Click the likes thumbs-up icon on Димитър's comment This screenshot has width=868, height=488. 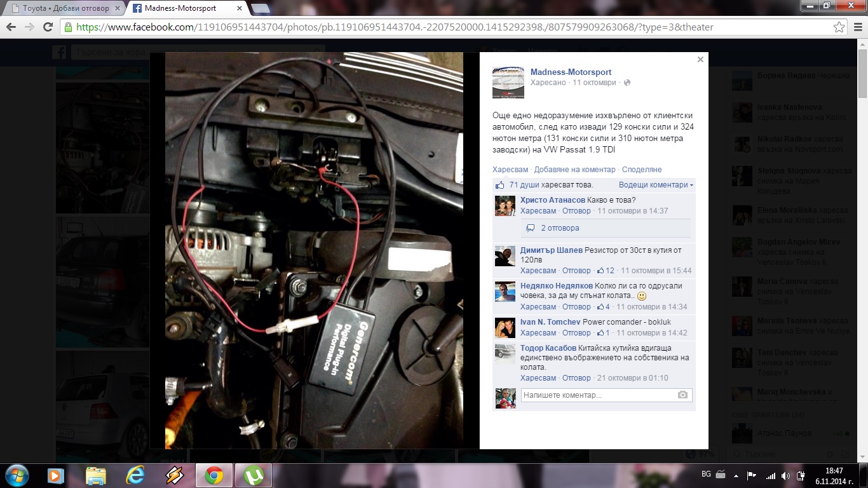click(x=600, y=271)
